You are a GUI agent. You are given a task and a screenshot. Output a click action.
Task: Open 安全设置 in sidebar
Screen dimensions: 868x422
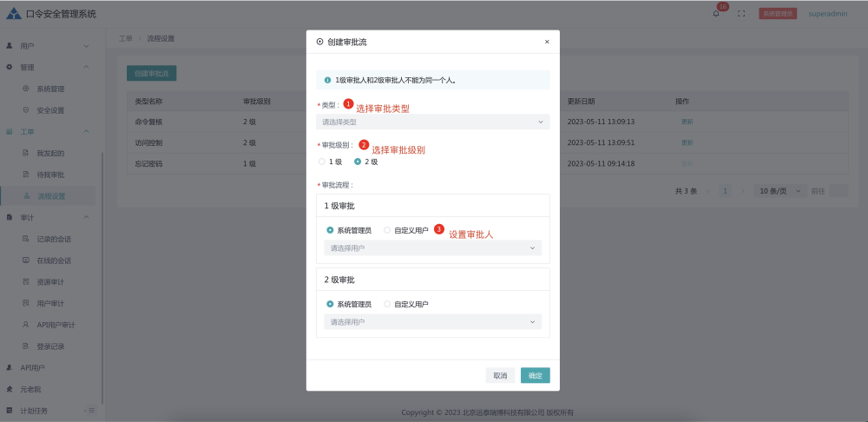coord(50,110)
